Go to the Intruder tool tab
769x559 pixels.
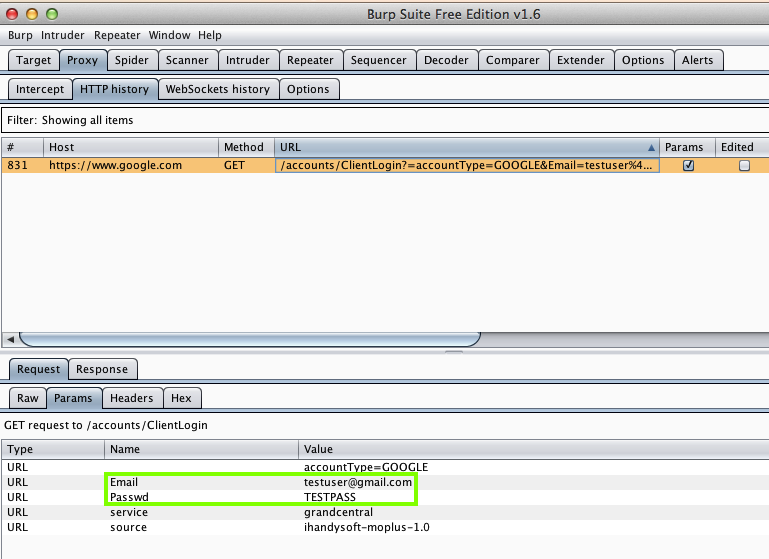coord(248,60)
